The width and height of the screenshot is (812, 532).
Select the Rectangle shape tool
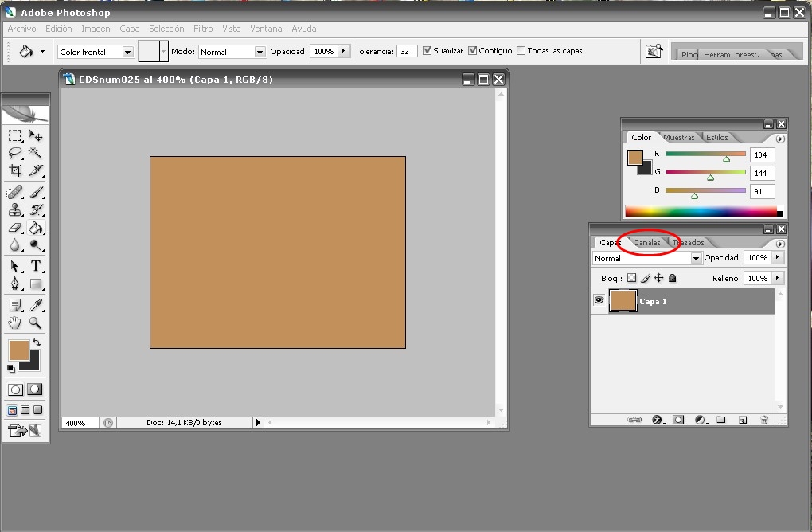pos(35,284)
